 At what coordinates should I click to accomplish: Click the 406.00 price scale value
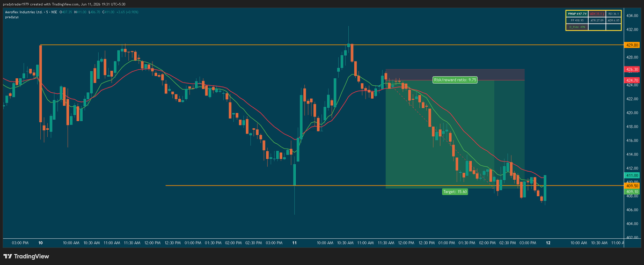click(632, 210)
